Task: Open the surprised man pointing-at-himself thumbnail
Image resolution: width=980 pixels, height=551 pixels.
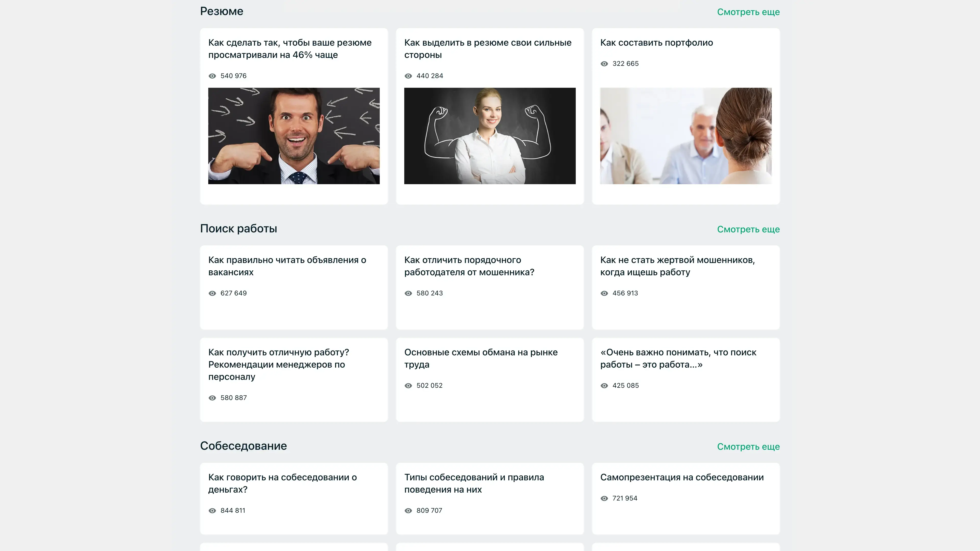Action: pyautogui.click(x=294, y=136)
